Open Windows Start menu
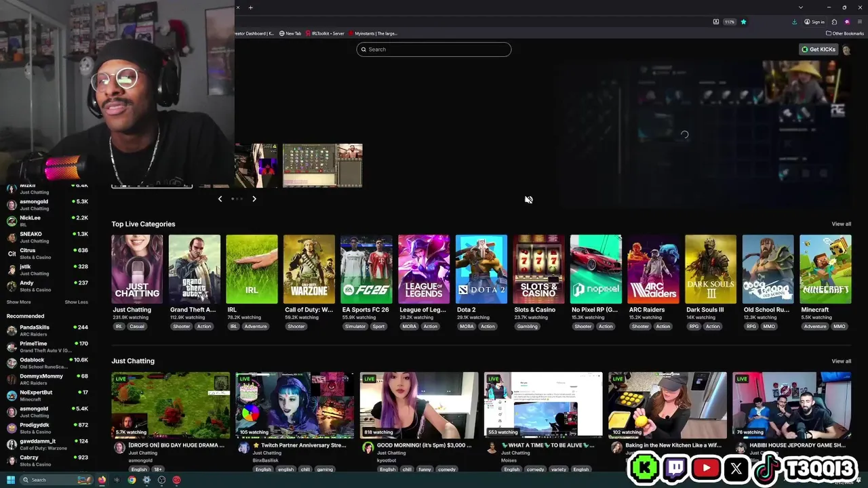This screenshot has height=488, width=868. pyautogui.click(x=11, y=480)
